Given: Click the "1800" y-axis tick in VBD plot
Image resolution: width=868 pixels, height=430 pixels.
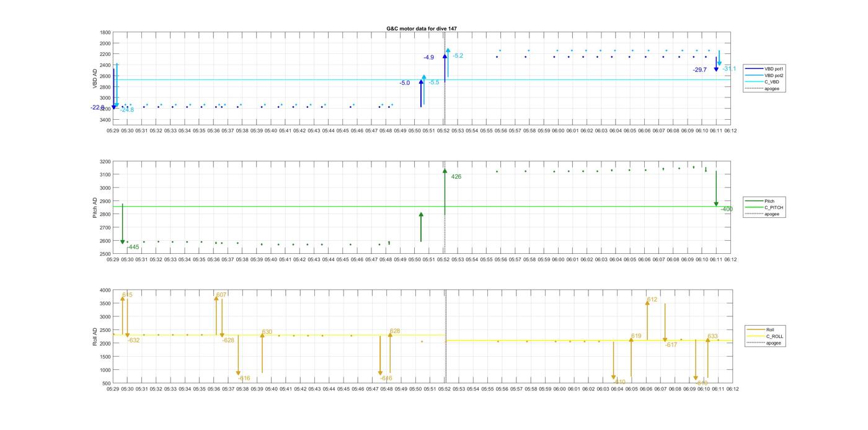Looking at the screenshot, I should click(105, 33).
